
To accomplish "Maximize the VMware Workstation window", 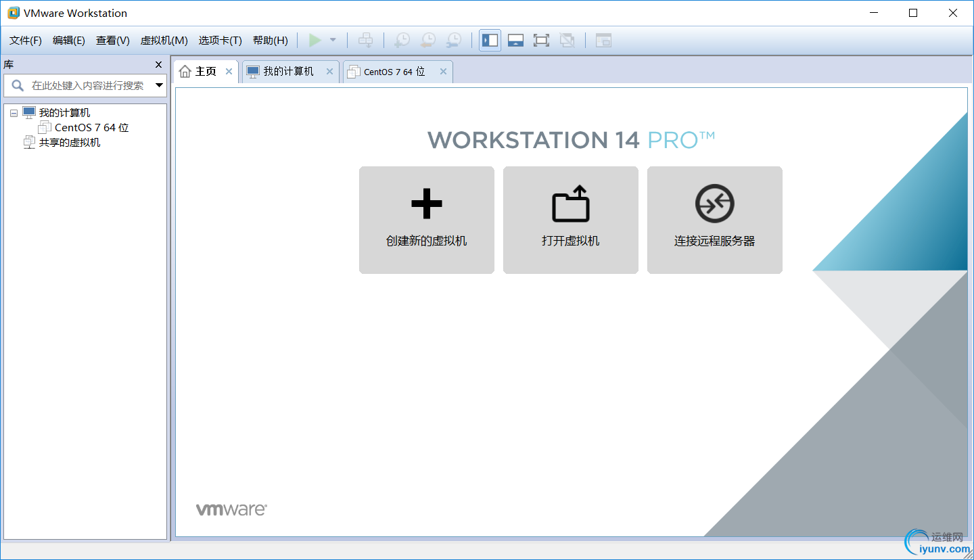I will [x=913, y=13].
